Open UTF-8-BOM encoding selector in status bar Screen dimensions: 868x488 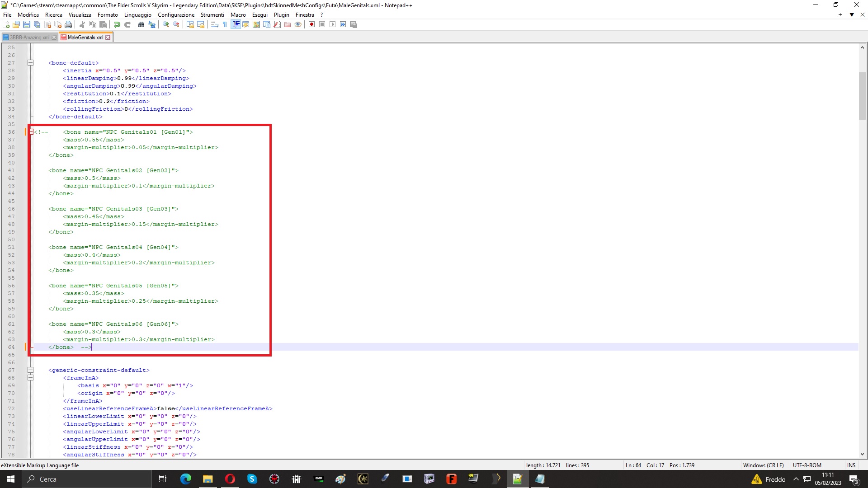(x=807, y=465)
